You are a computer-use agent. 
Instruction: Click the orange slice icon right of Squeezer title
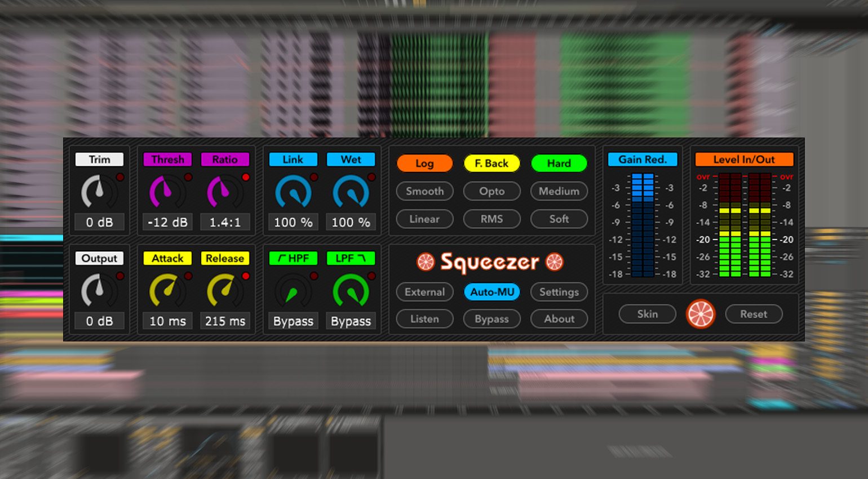(555, 262)
